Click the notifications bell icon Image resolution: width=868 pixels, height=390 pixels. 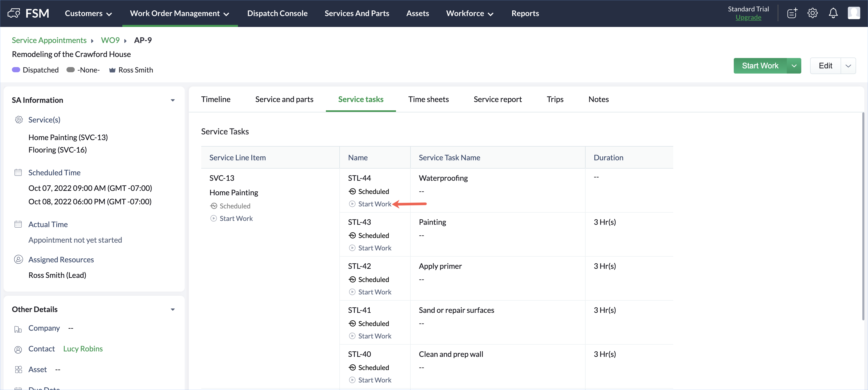pos(833,13)
